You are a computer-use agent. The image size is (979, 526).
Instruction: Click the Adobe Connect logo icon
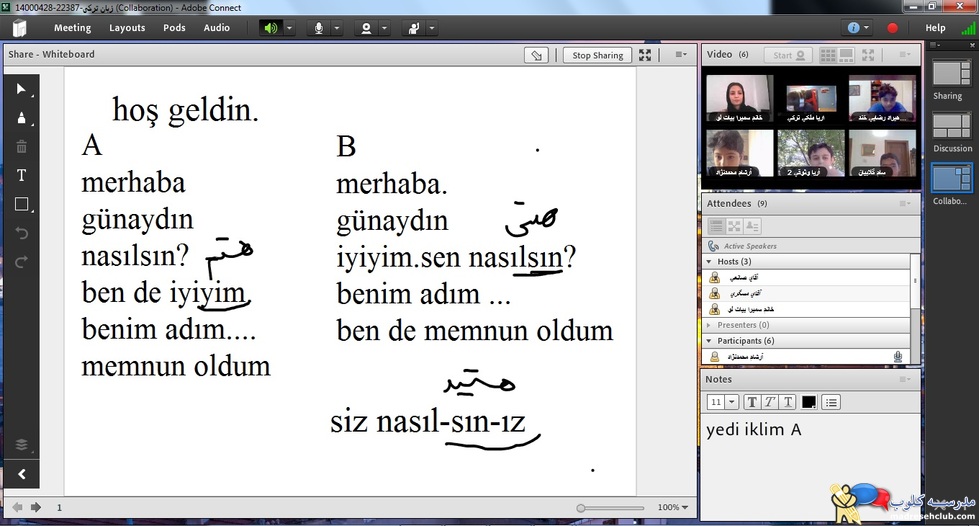(x=19, y=28)
